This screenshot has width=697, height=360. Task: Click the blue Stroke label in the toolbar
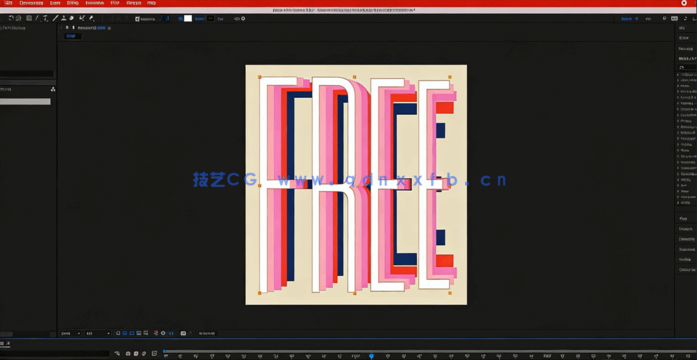200,19
